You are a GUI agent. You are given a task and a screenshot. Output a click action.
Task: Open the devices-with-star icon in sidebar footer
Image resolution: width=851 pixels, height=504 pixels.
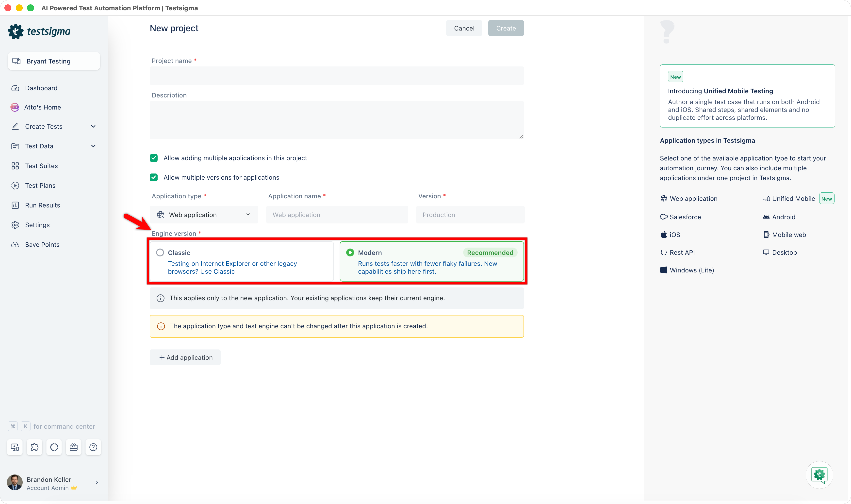tap(15, 447)
